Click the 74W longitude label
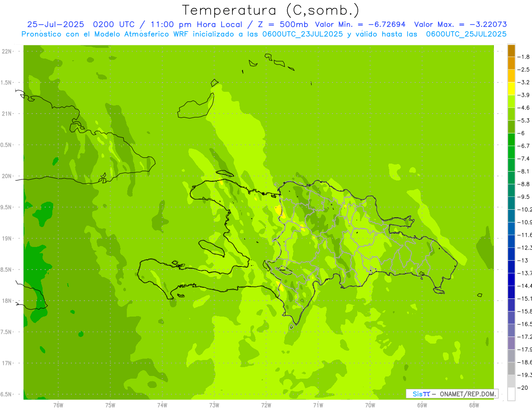532x411 pixels. (x=162, y=405)
